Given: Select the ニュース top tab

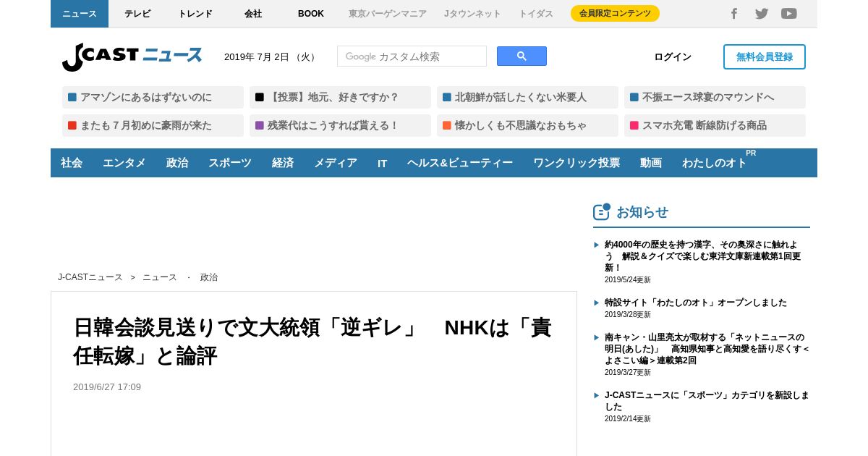Looking at the screenshot, I should [x=80, y=14].
